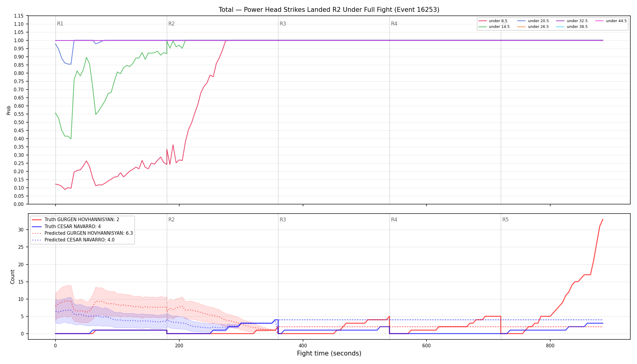Click the R4 label in the count chart
The width and height of the screenshot is (637, 364).
point(394,220)
